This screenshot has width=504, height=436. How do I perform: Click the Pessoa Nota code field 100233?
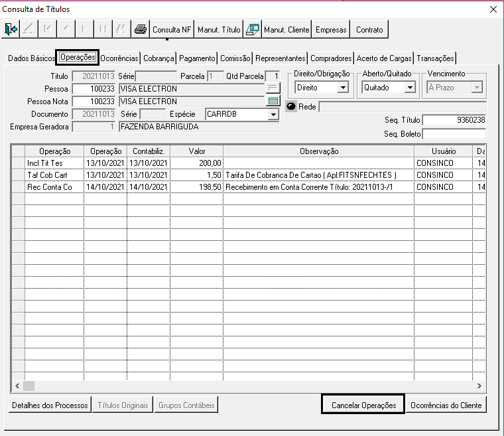coord(94,102)
